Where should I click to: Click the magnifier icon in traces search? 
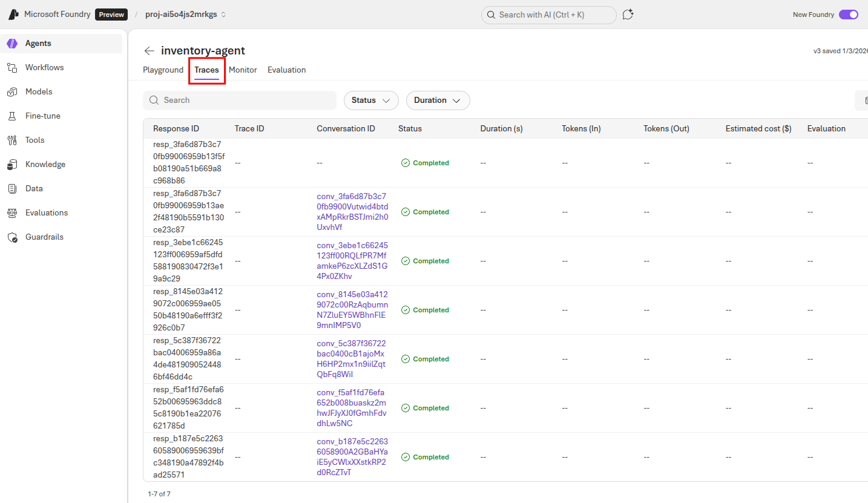[154, 100]
